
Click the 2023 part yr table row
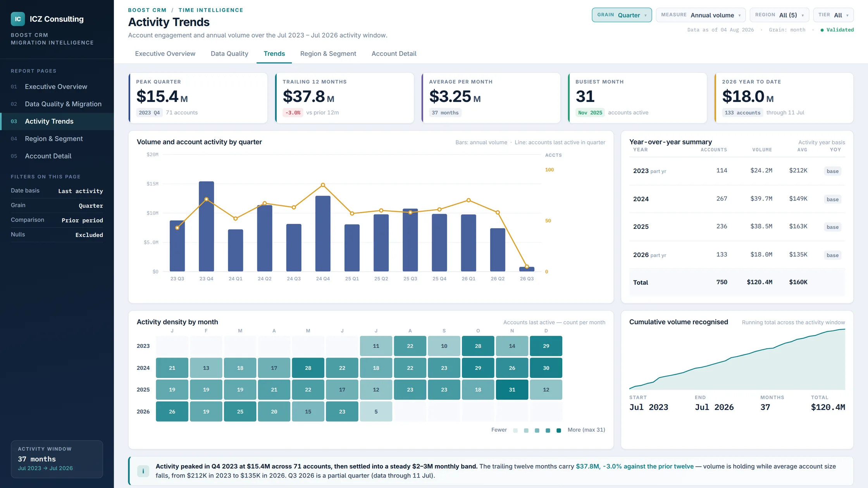point(737,171)
